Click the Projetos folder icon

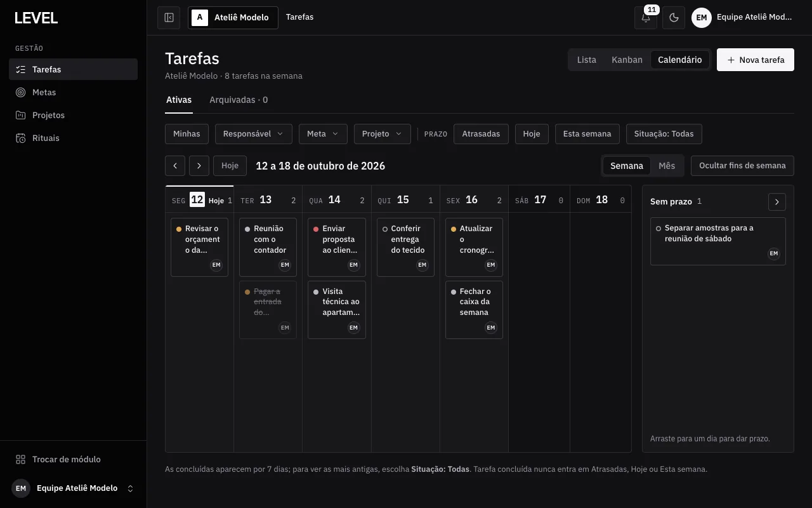pyautogui.click(x=21, y=115)
